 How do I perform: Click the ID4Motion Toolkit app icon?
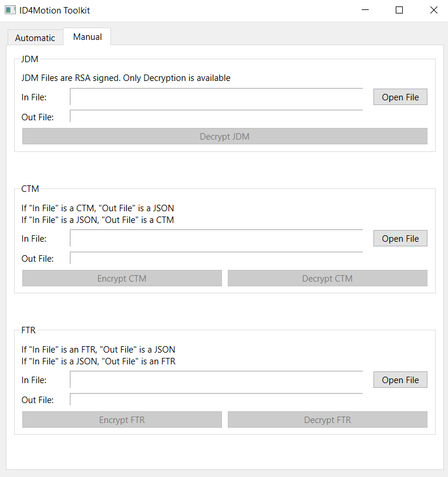coord(10,11)
